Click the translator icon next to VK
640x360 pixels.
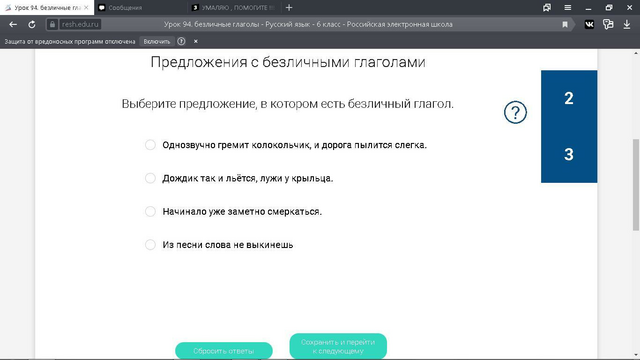point(608,24)
